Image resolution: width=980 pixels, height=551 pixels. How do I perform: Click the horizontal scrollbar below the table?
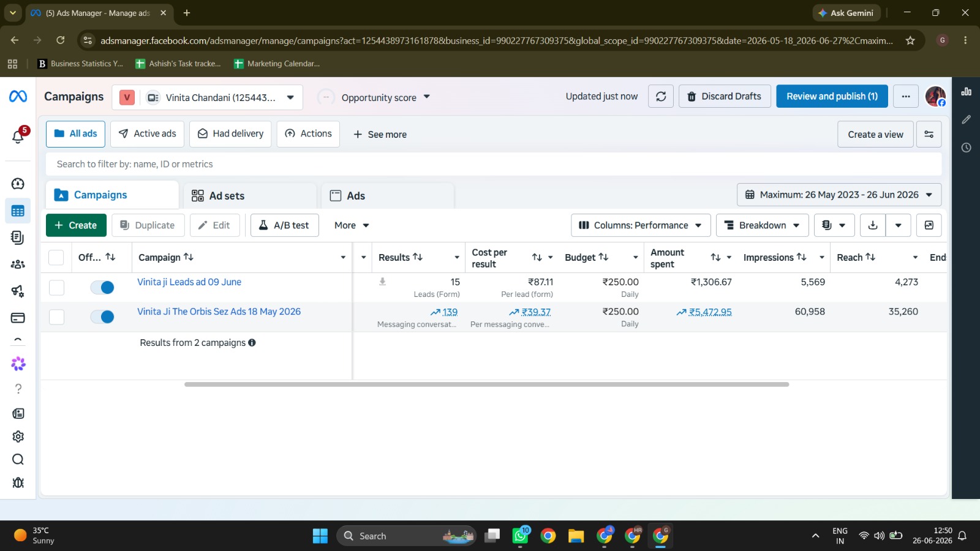486,384
